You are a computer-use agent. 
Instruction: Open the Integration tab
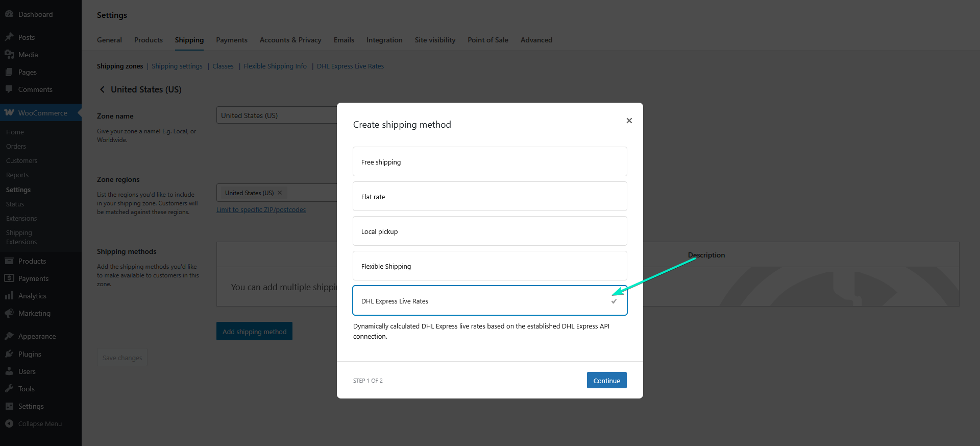point(384,40)
